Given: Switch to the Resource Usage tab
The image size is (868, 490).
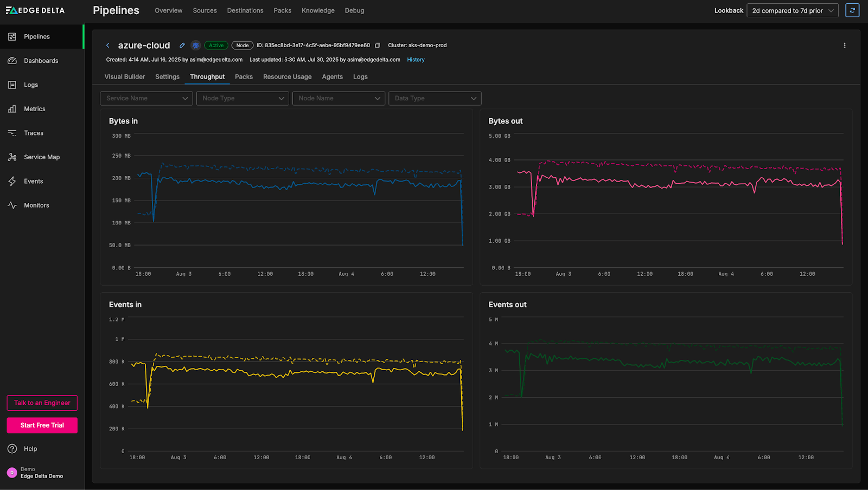Looking at the screenshot, I should pyautogui.click(x=287, y=77).
